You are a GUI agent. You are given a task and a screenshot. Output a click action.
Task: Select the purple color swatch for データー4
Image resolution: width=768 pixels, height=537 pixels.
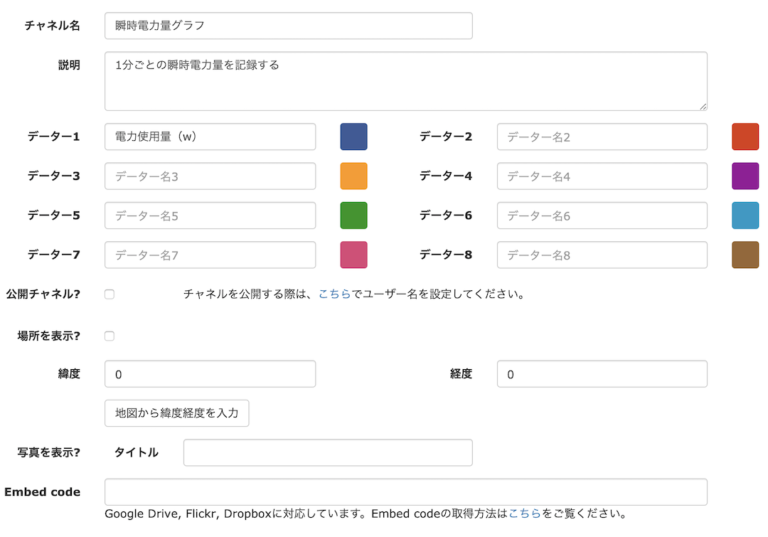(745, 176)
